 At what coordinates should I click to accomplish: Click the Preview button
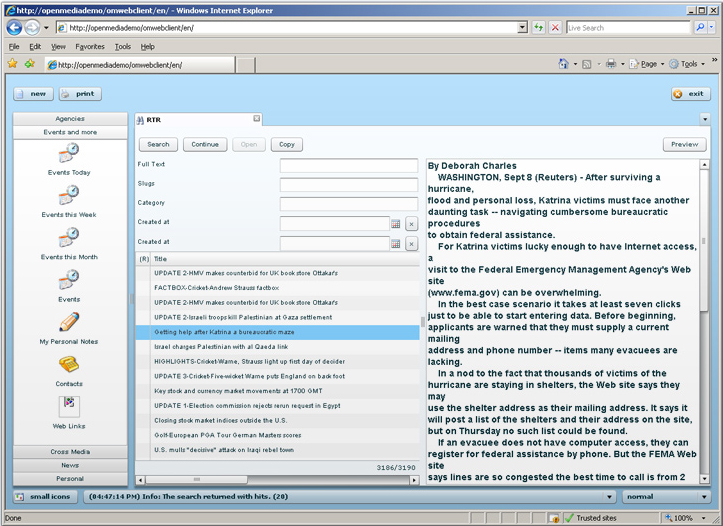click(x=684, y=144)
